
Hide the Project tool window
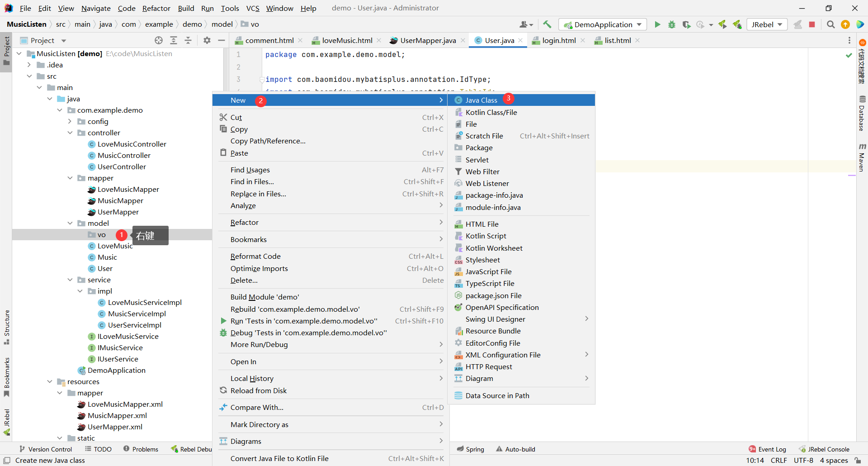[222, 40]
